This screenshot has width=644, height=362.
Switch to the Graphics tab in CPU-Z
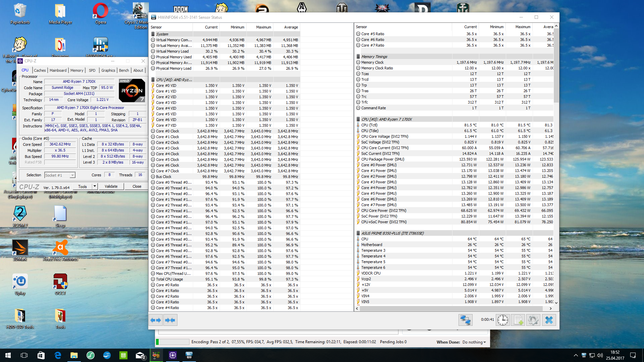point(108,70)
